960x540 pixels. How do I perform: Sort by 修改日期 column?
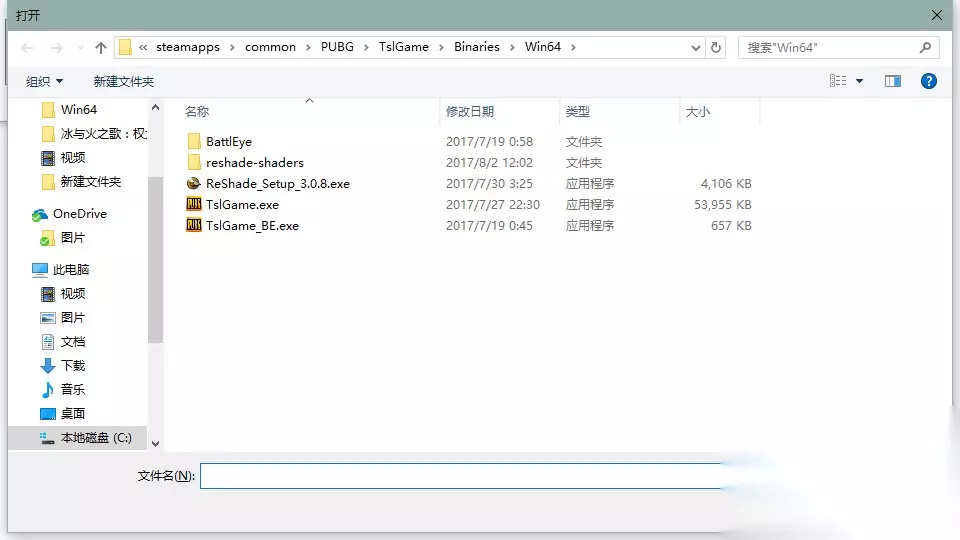point(470,111)
